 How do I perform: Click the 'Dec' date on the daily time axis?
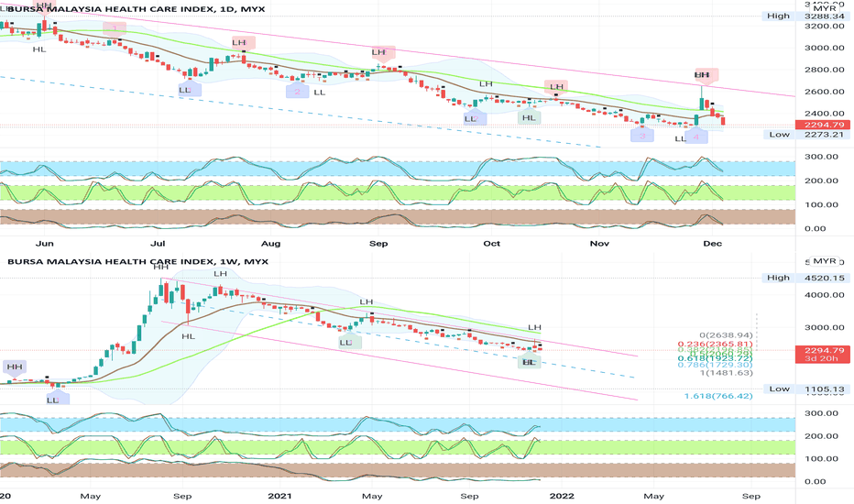coord(712,244)
